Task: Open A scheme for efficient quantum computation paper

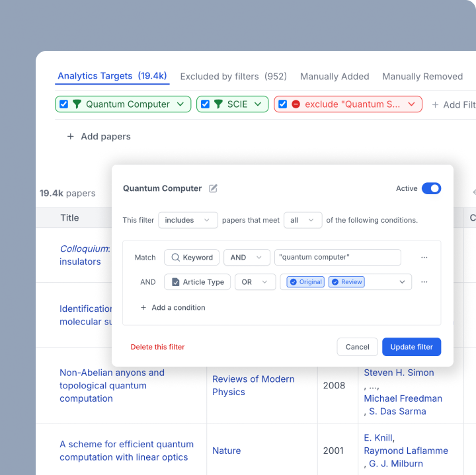Action: pos(126,451)
